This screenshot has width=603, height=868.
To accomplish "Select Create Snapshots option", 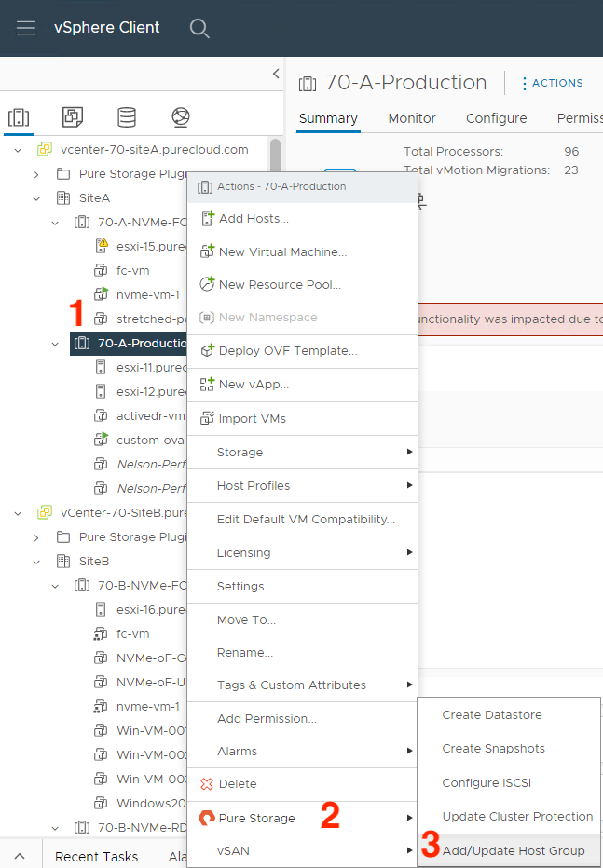I will pyautogui.click(x=509, y=749).
